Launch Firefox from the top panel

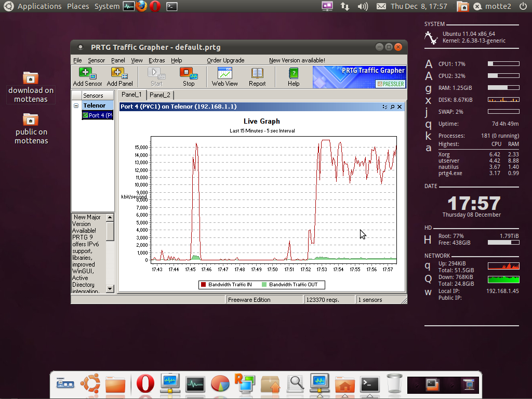[141, 6]
